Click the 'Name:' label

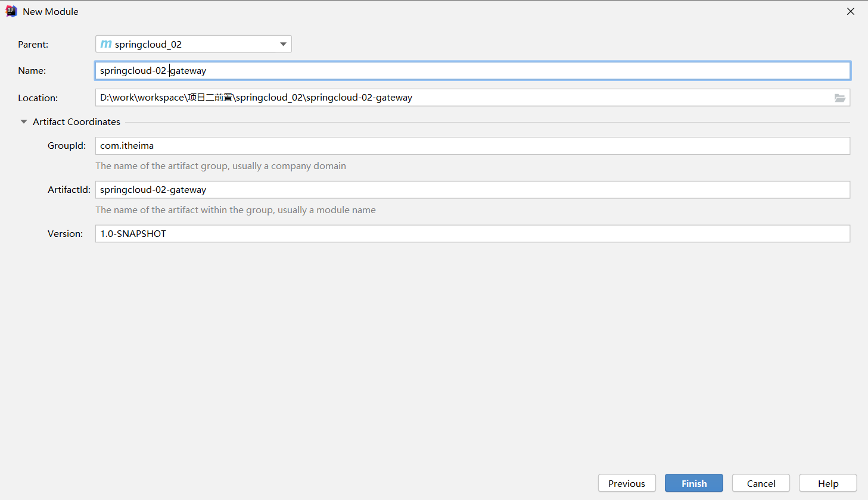pyautogui.click(x=32, y=70)
